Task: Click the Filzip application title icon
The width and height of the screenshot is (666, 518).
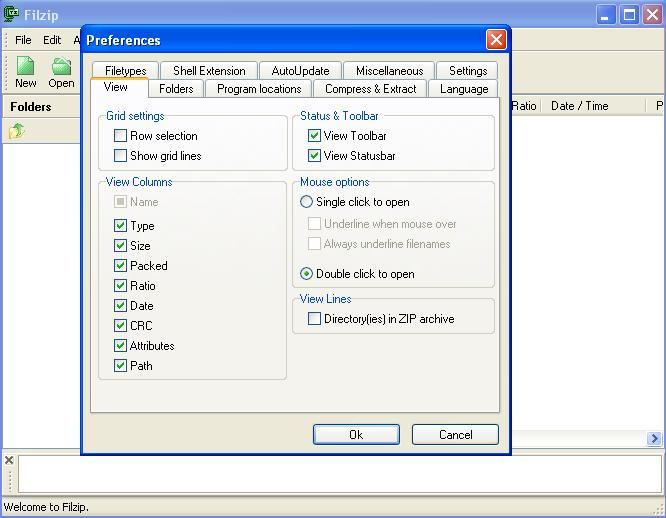Action: 11,14
